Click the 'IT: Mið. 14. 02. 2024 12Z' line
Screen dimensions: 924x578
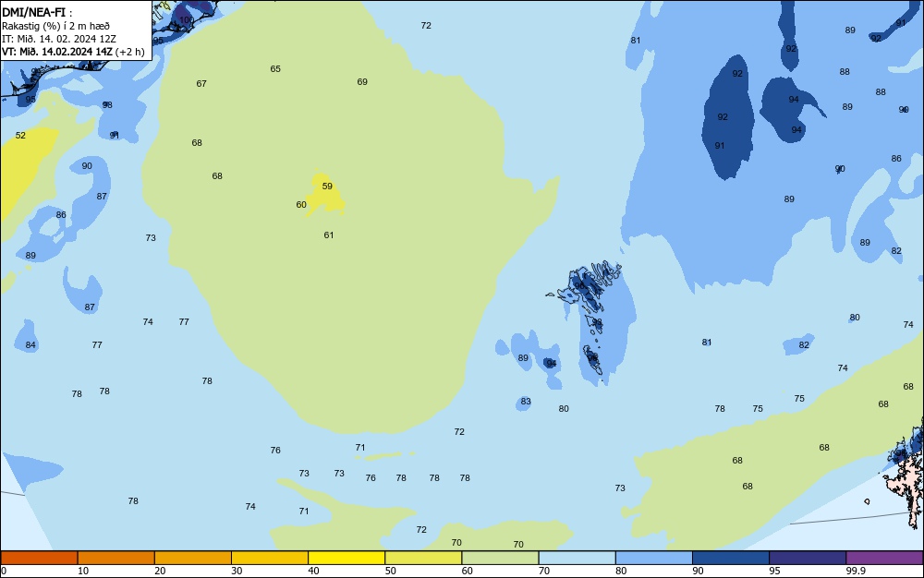pos(59,39)
